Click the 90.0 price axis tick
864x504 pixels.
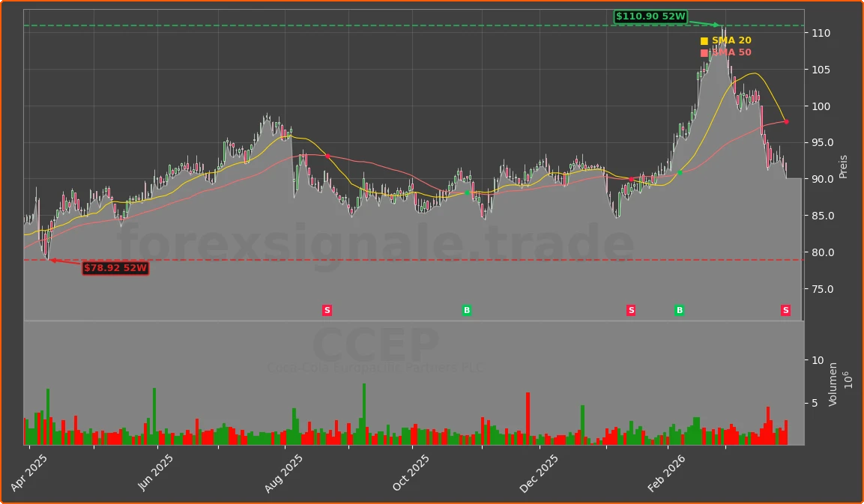[822, 180]
